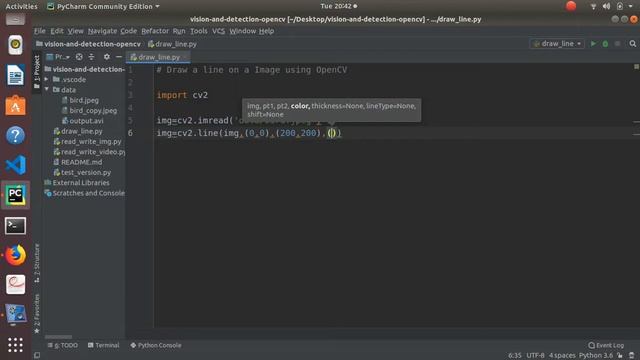Start debugging with the bug icon
Image resolution: width=640 pixels, height=360 pixels.
click(x=605, y=44)
